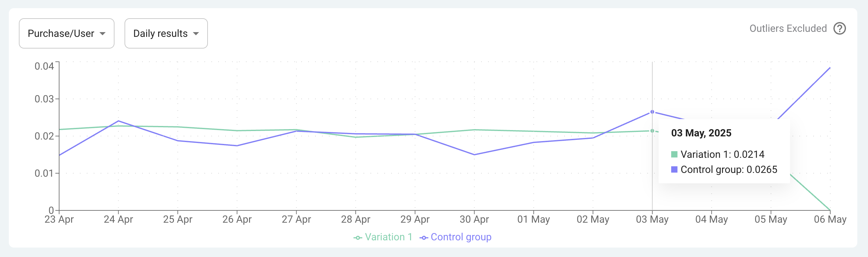Click the Outliers Excluded label
868x257 pixels.
tap(788, 29)
